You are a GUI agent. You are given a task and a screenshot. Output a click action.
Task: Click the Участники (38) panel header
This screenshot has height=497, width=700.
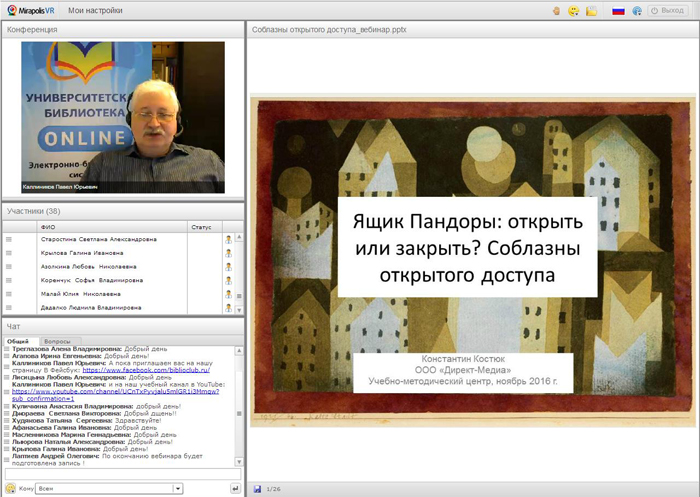tap(123, 211)
